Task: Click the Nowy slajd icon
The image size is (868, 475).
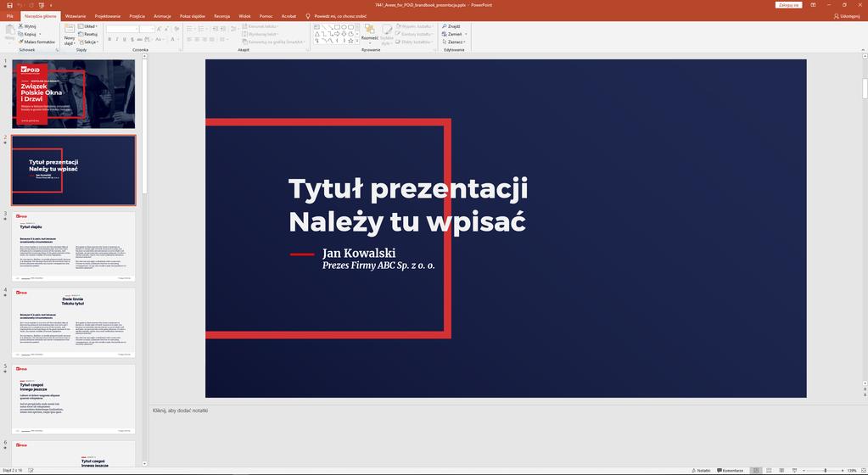Action: 70,30
